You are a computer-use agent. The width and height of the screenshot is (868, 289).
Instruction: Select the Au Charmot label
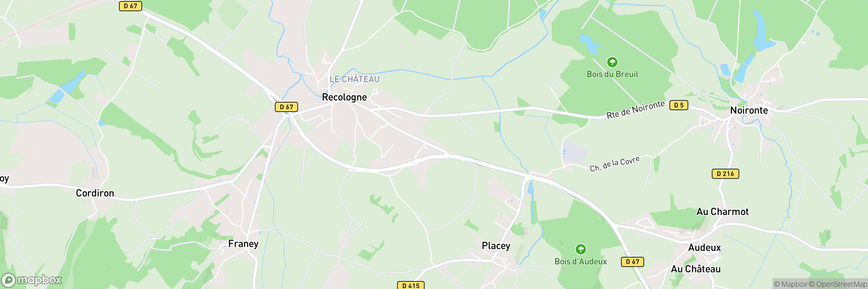tap(723, 212)
